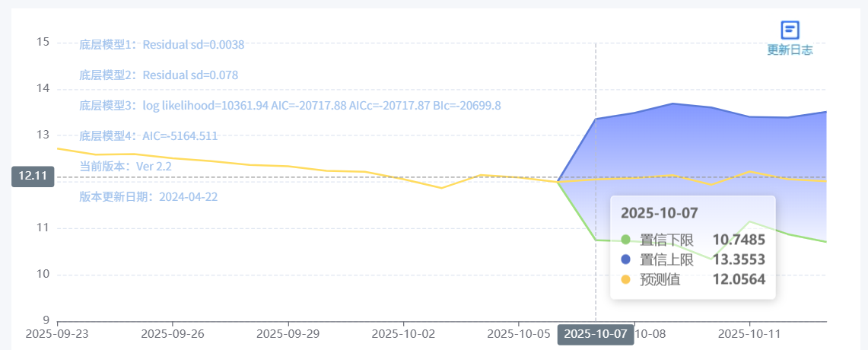This screenshot has height=350, width=868.
Task: Click the 12.11 y-axis pointer badge
Action: (x=33, y=176)
